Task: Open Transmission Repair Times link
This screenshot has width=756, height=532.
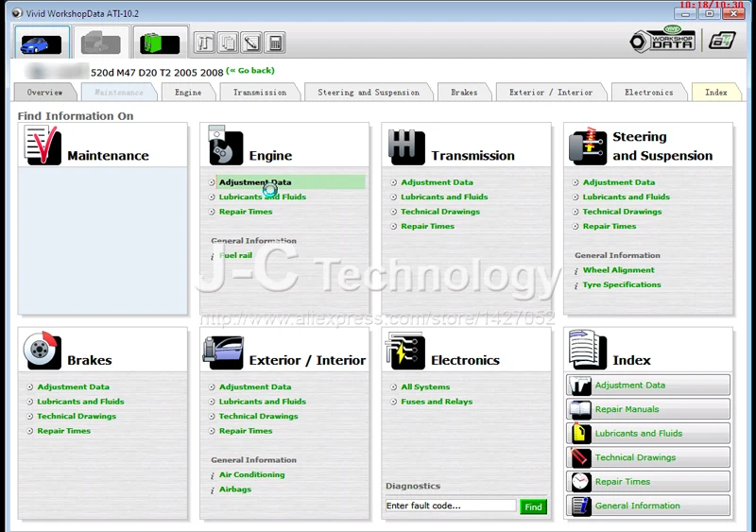Action: (427, 226)
